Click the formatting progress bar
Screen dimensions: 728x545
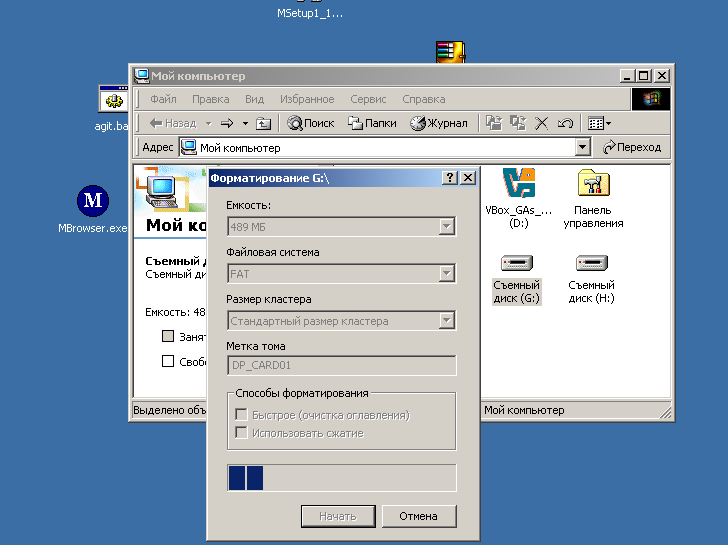pos(342,478)
